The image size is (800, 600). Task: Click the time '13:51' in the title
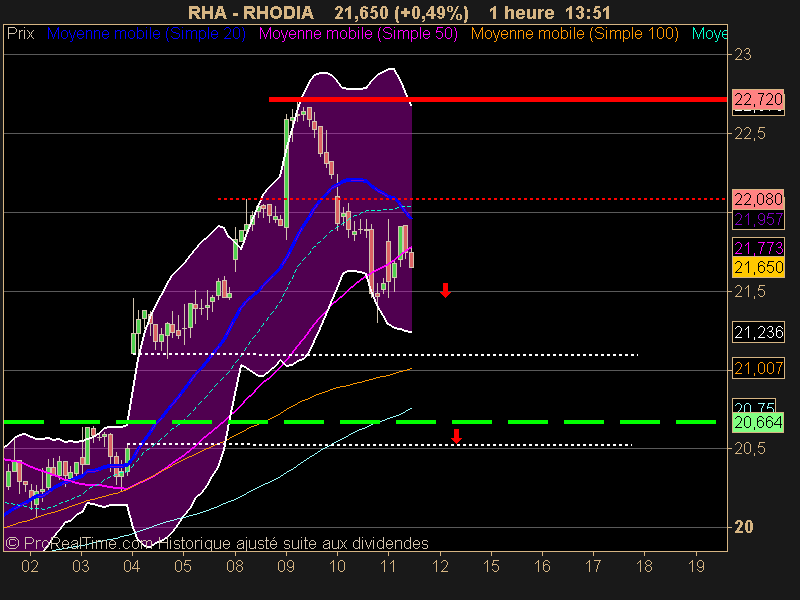588,13
